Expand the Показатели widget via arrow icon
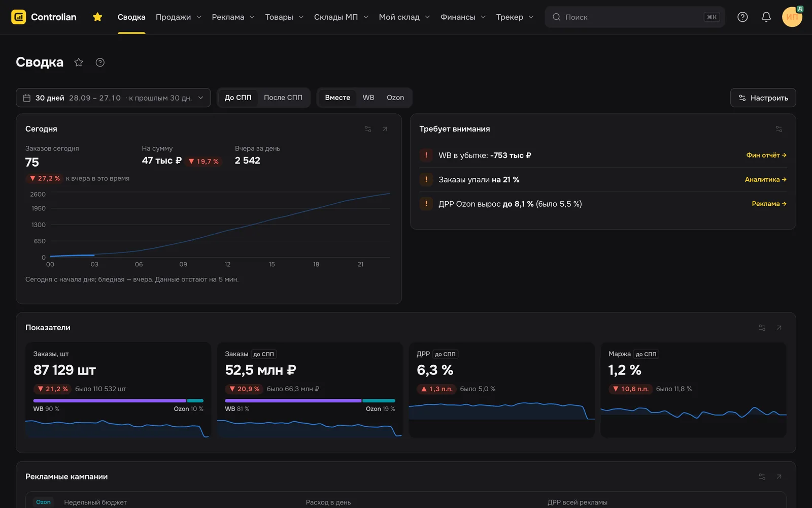This screenshot has height=508, width=812. click(x=779, y=328)
